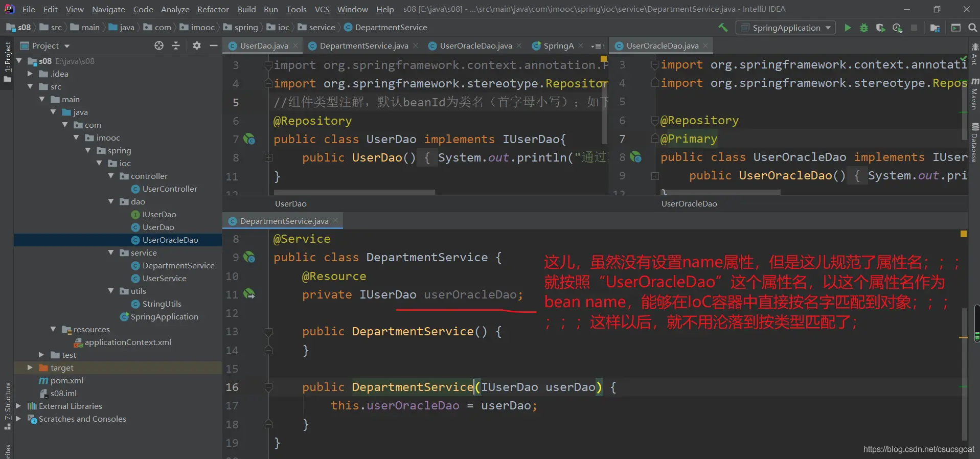Toggle the 1: Project tool window
This screenshot has height=459, width=980.
(7, 61)
